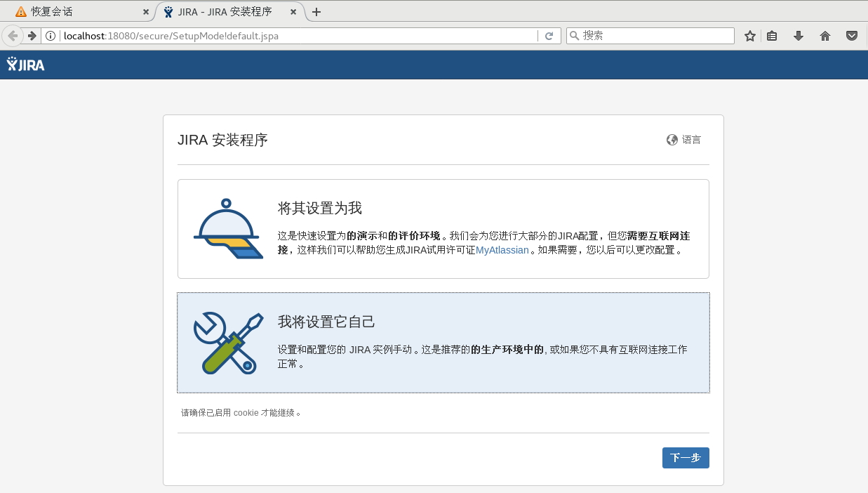Click the JIRA logo in header
This screenshot has width=868, height=493.
click(x=25, y=65)
